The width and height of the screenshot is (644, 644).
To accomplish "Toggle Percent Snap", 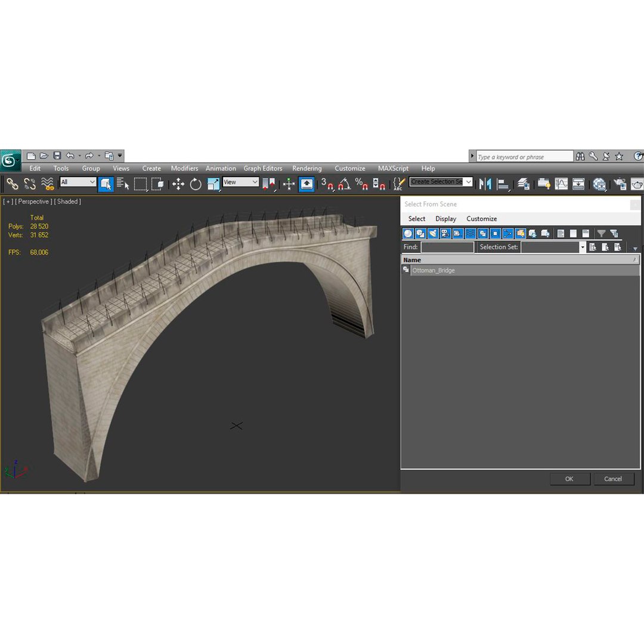I will click(361, 184).
